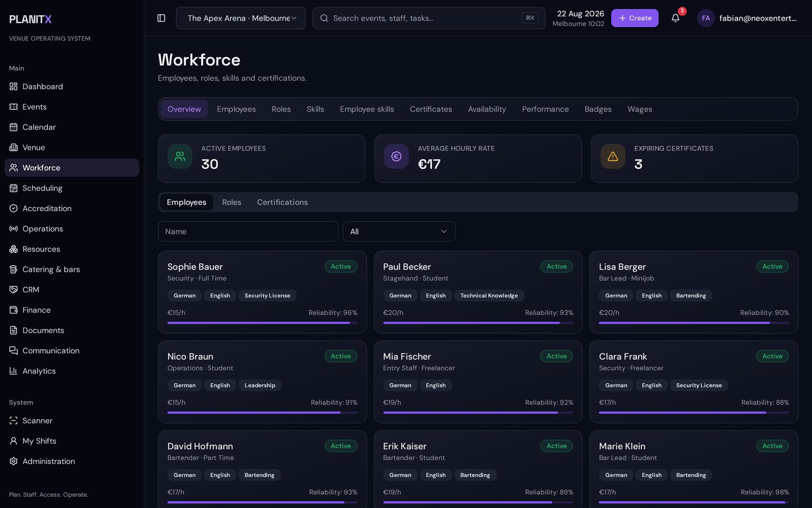Toggle the sidebar collapse icon
This screenshot has width=812, height=508.
(x=161, y=18)
